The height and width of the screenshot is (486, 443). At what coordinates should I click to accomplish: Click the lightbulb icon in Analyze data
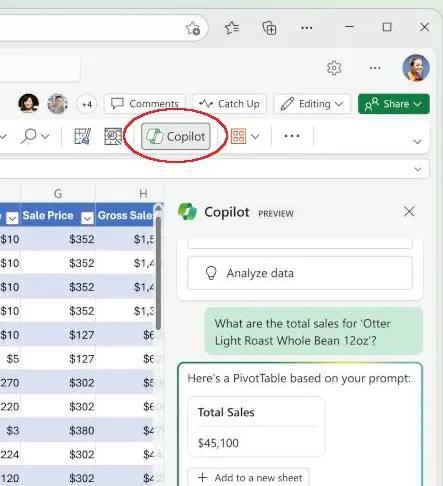[x=211, y=273]
